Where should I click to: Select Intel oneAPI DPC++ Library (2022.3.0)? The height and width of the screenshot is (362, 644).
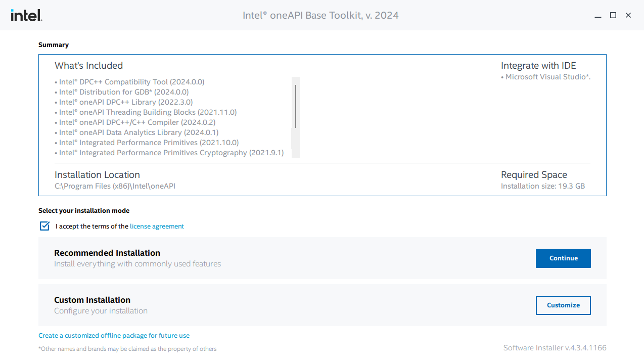tap(124, 102)
